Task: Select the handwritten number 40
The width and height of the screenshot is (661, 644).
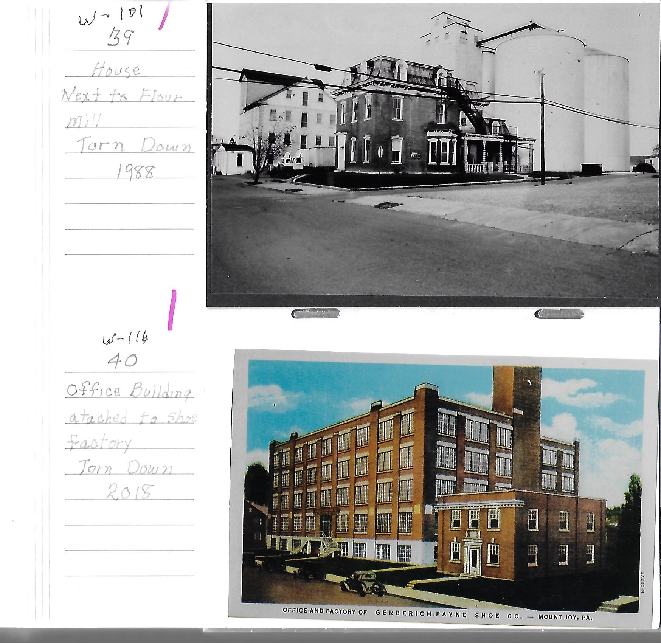Action: (x=122, y=362)
